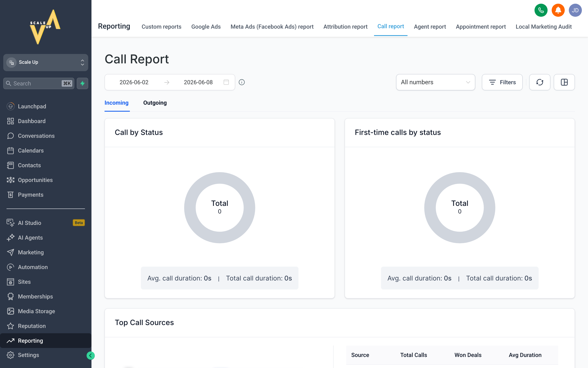Select the Call report tab
Viewport: 588px width, 368px height.
391,26
